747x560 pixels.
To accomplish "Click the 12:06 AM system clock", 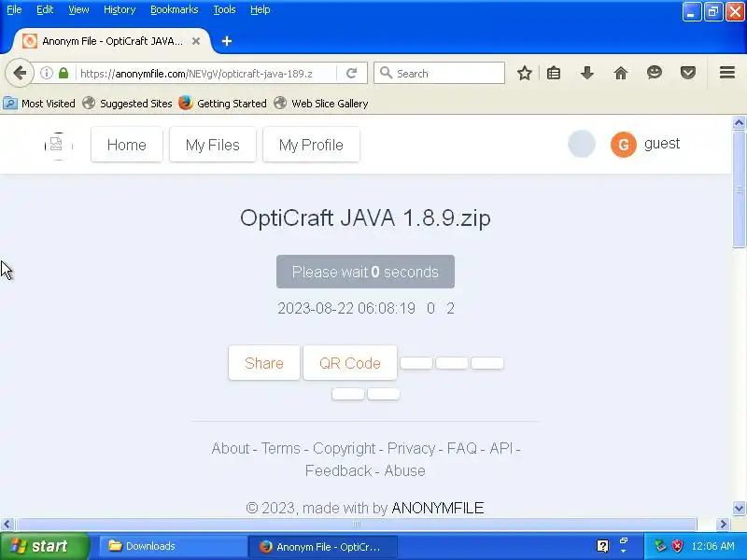I will [712, 546].
